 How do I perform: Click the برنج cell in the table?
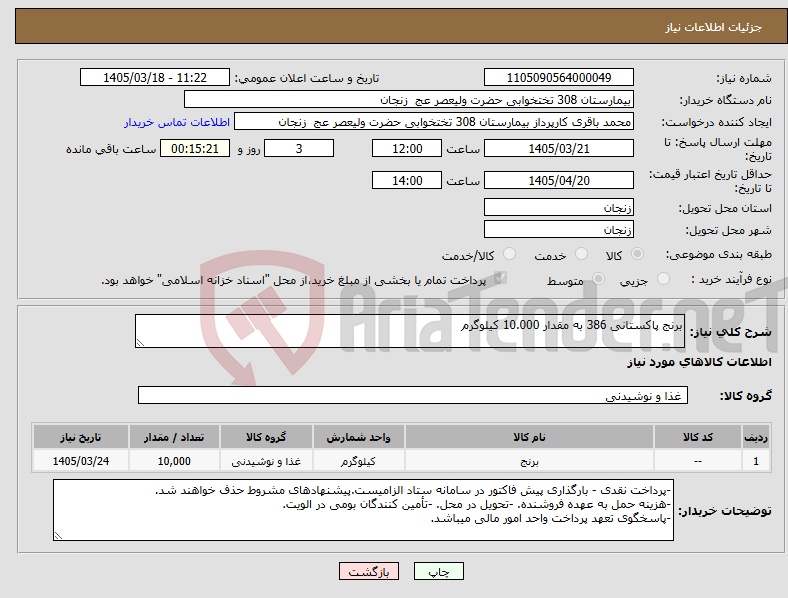click(x=529, y=461)
